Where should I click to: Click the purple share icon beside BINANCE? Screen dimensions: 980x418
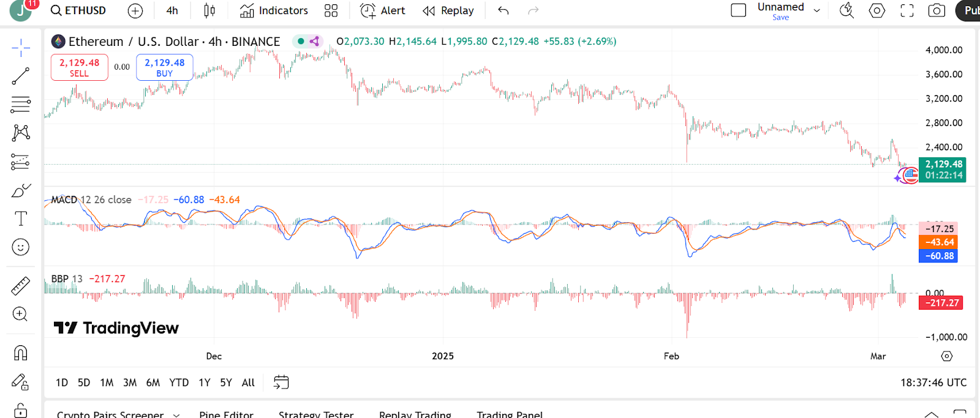coord(314,42)
